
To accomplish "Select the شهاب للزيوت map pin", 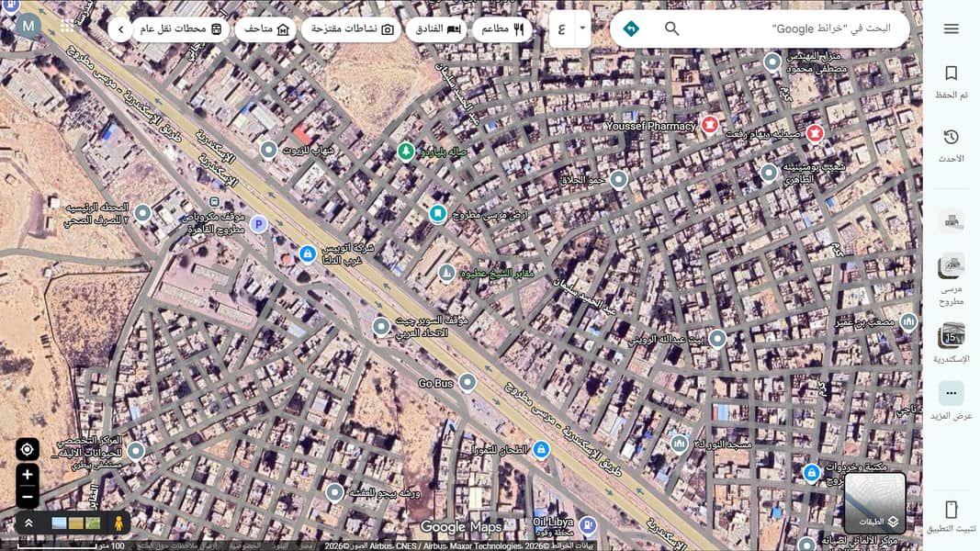I will [268, 150].
